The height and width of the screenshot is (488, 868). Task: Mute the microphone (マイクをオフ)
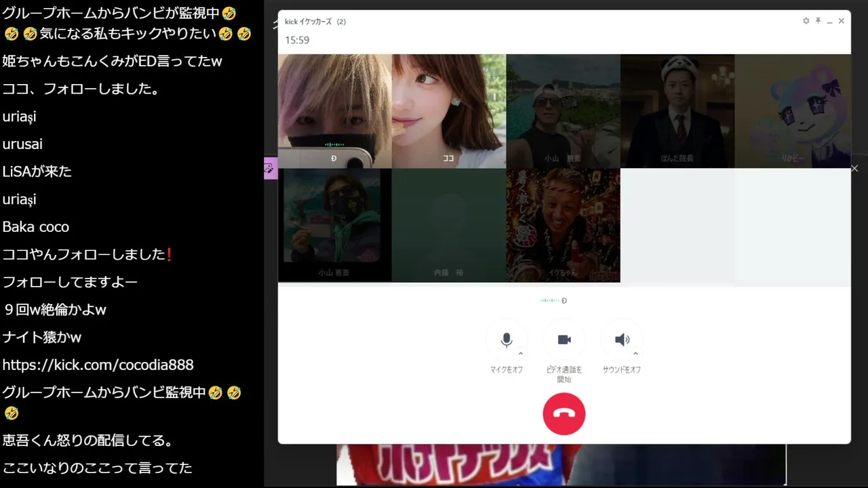tap(506, 340)
